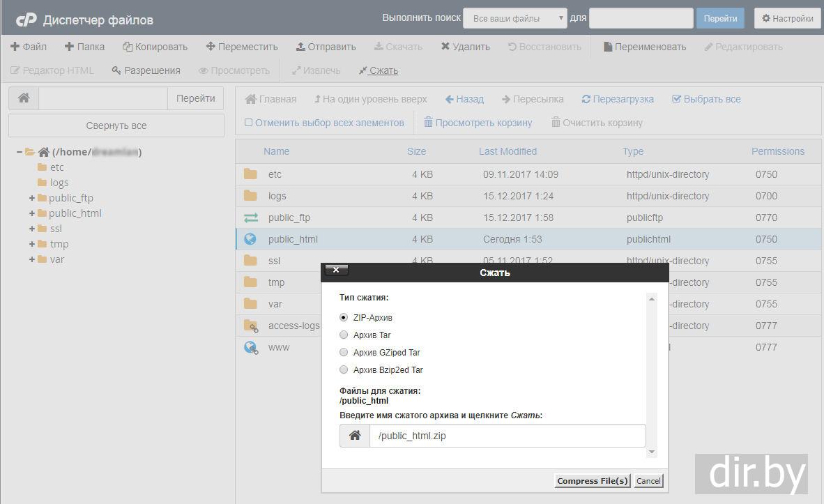Click the cPanel logo icon
824x504 pixels.
pyautogui.click(x=26, y=20)
